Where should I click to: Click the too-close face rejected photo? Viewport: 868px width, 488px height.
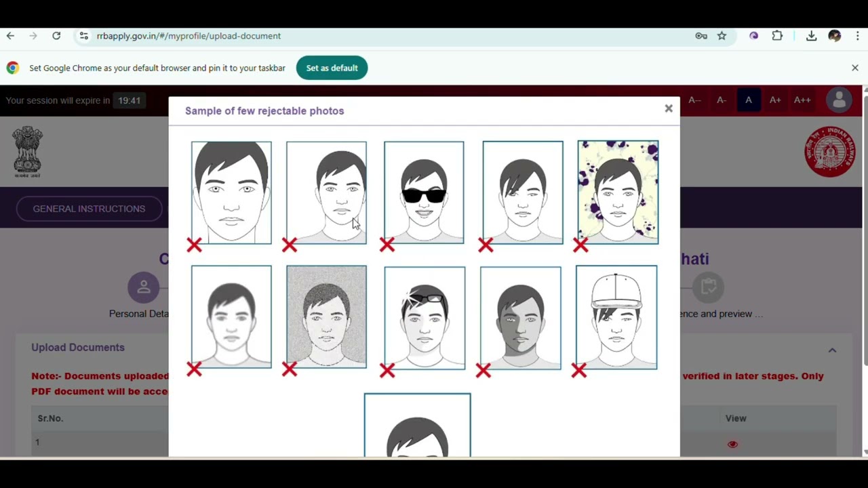coord(231,192)
